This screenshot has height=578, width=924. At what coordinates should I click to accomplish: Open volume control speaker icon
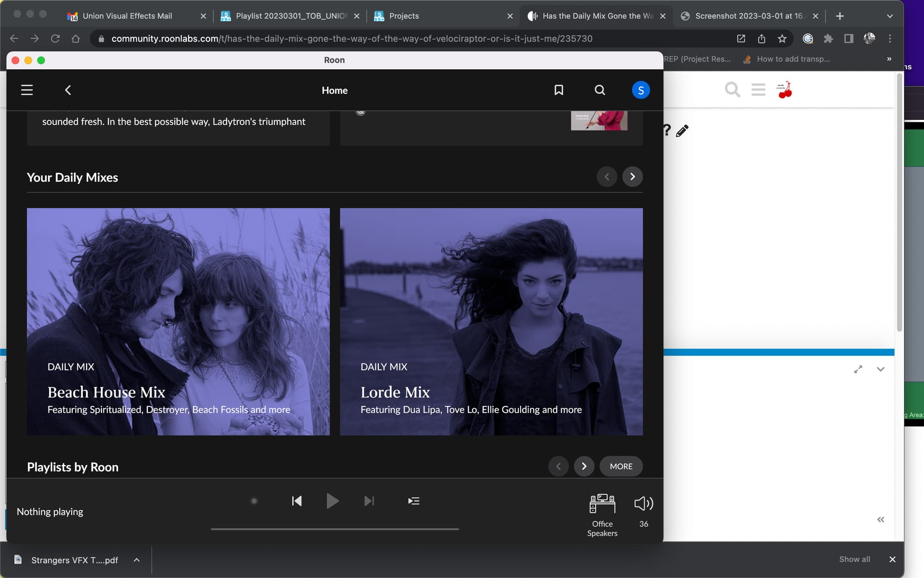643,504
